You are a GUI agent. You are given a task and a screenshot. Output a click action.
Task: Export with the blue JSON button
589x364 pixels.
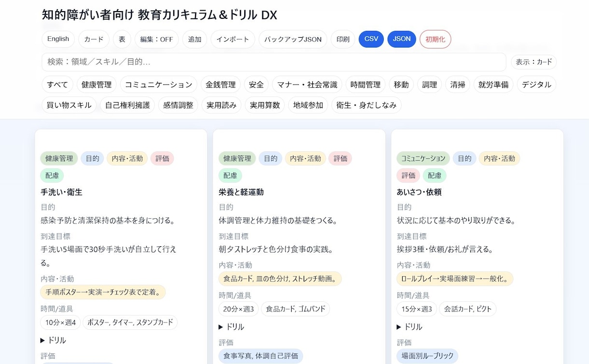[x=402, y=39]
